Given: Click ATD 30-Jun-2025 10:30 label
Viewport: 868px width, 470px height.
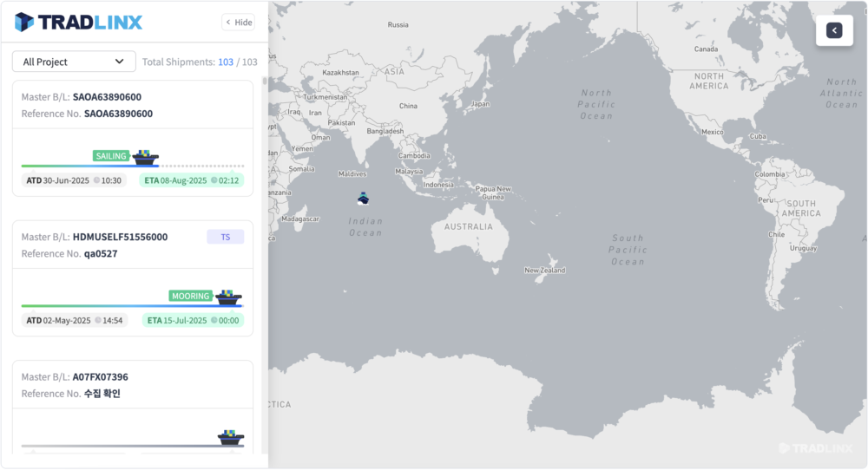Looking at the screenshot, I should coord(74,180).
